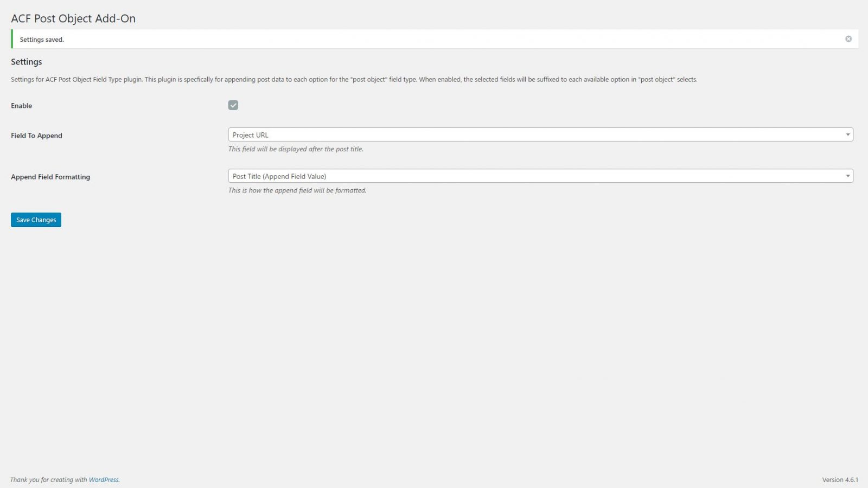Click the Version 4.6.1 footer text

pyautogui.click(x=840, y=479)
